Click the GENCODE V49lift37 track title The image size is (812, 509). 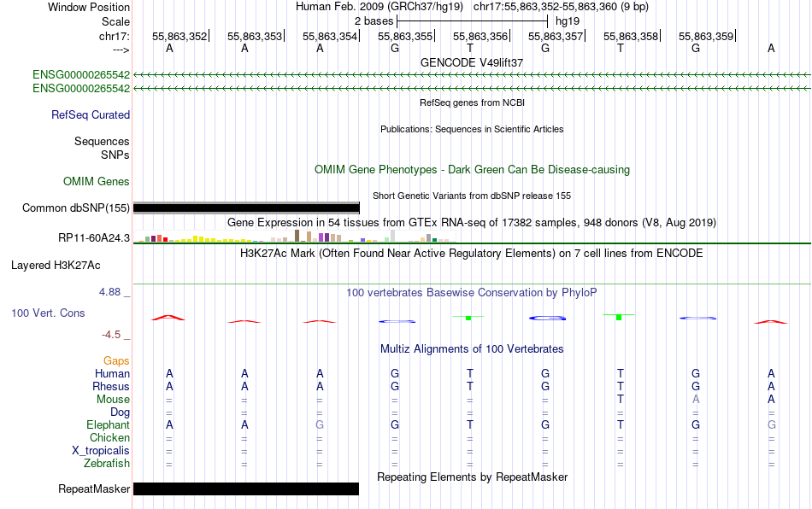click(x=472, y=62)
